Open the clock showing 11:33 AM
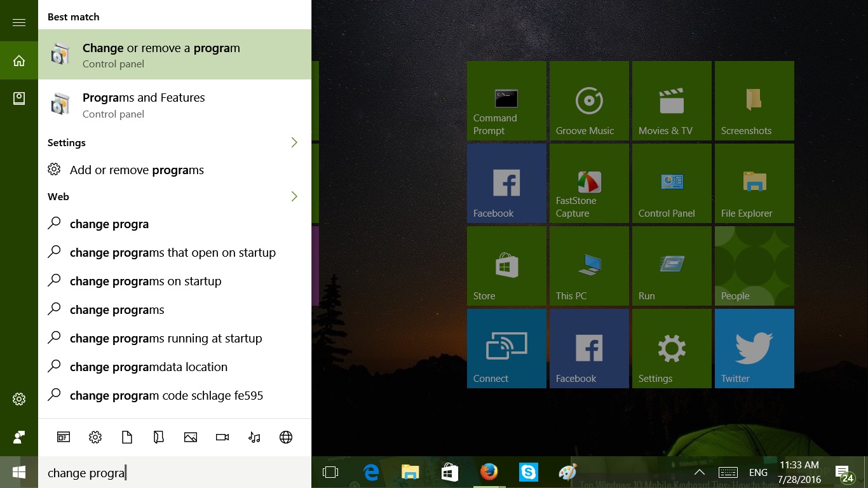The image size is (868, 488). point(799,472)
